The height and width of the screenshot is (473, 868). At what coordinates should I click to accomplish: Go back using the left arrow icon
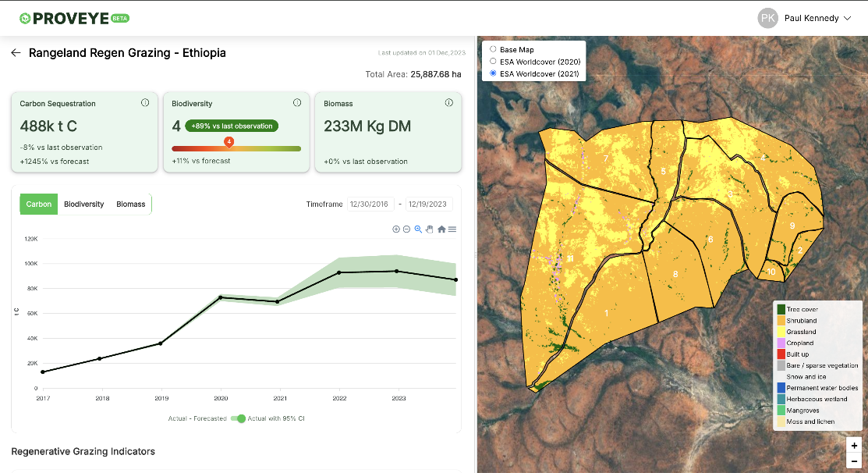tap(16, 53)
